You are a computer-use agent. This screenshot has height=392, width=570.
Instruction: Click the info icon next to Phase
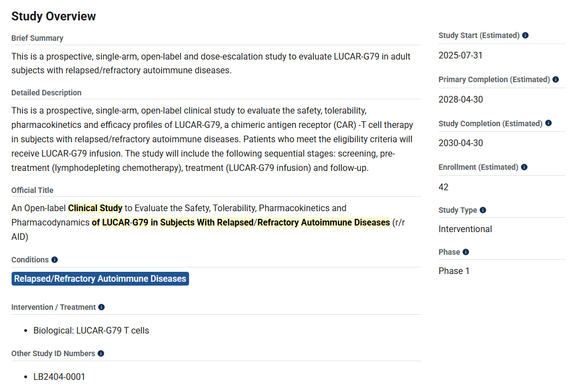click(466, 252)
